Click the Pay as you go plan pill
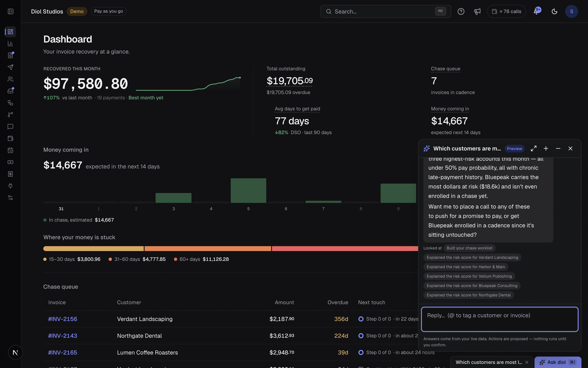588x368 pixels. [108, 11]
